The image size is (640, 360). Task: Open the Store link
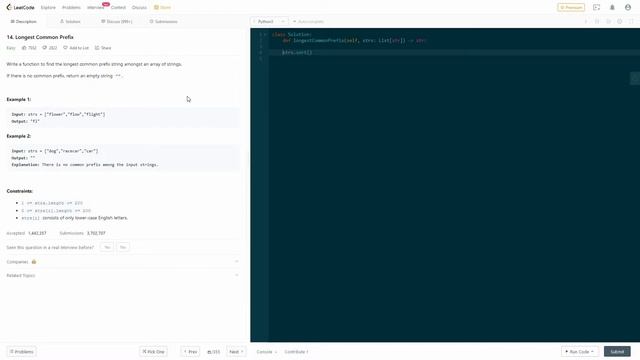tap(162, 7)
